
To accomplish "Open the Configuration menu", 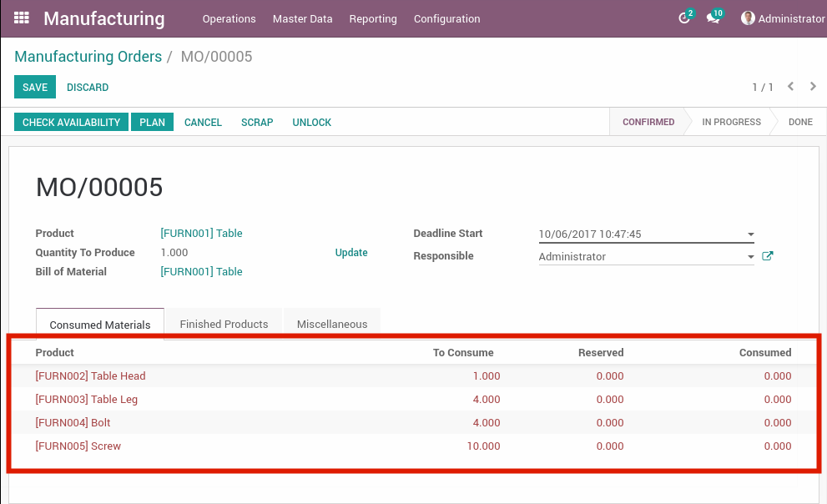I will pos(446,19).
